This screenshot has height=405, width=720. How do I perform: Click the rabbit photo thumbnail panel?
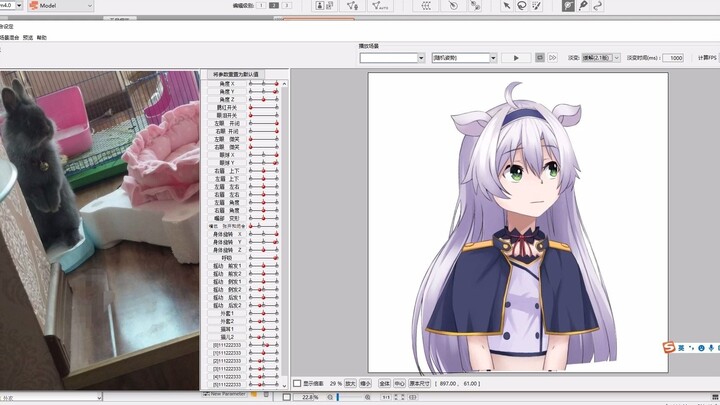(100, 230)
